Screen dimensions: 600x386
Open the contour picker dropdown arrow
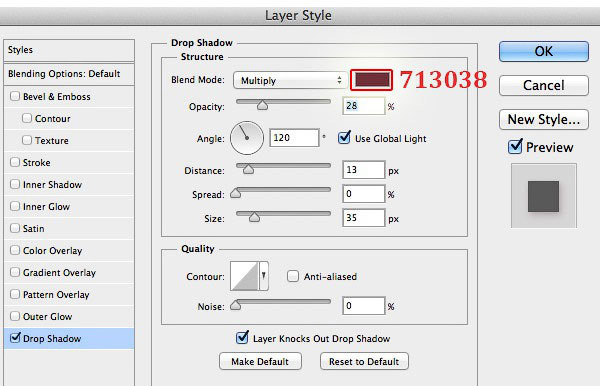[264, 276]
